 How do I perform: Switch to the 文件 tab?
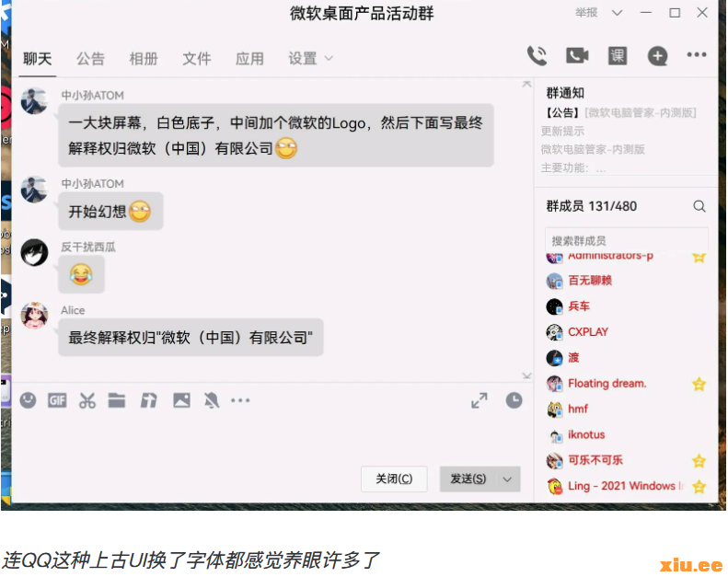click(x=196, y=59)
